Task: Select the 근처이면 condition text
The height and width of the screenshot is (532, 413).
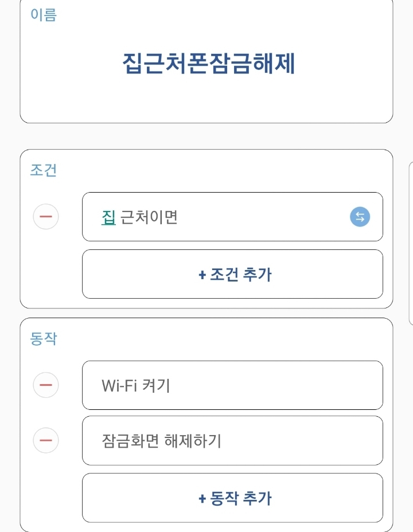Action: point(149,217)
